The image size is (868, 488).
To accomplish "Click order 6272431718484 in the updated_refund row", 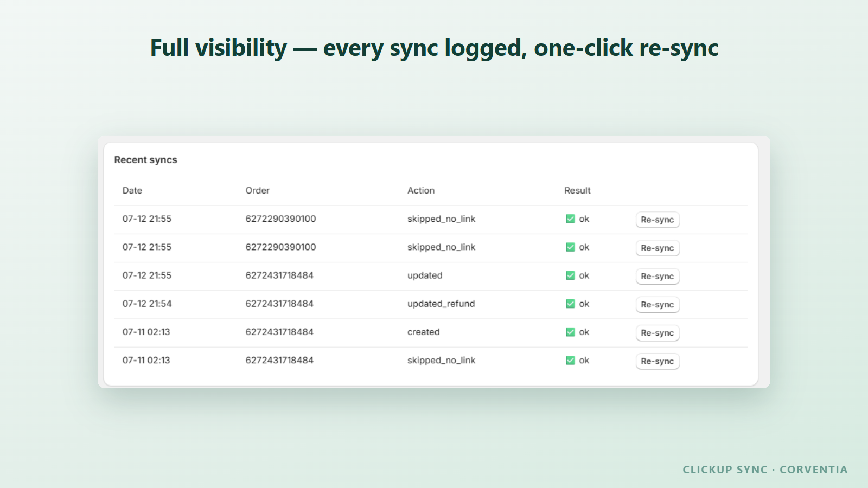I will point(279,304).
